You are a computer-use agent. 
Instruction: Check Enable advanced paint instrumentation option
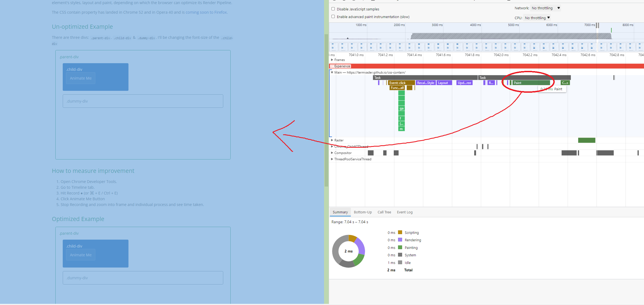pos(333,17)
